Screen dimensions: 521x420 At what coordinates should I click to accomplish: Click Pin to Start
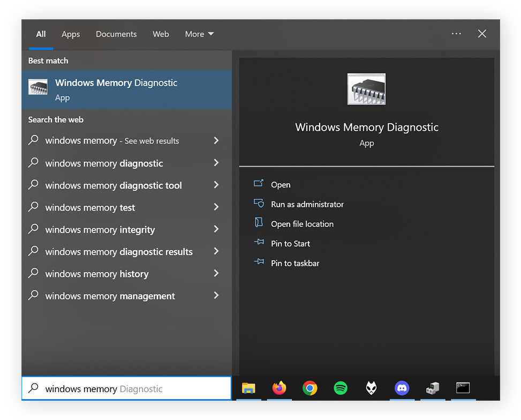point(290,243)
